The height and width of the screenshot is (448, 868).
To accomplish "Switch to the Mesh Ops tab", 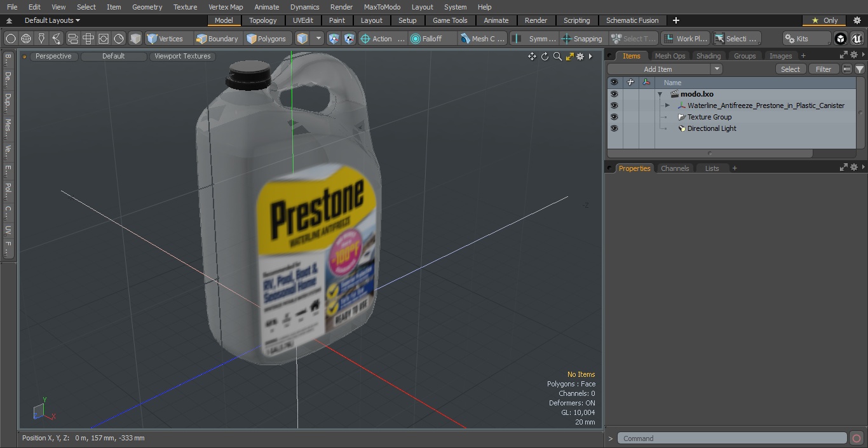I will (x=670, y=56).
